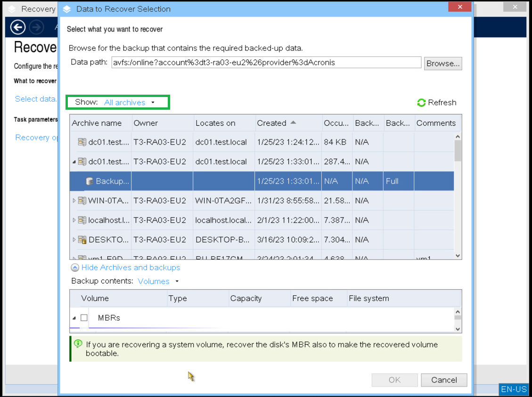Collapse the expanded dc01.test archive entry

coord(73,162)
